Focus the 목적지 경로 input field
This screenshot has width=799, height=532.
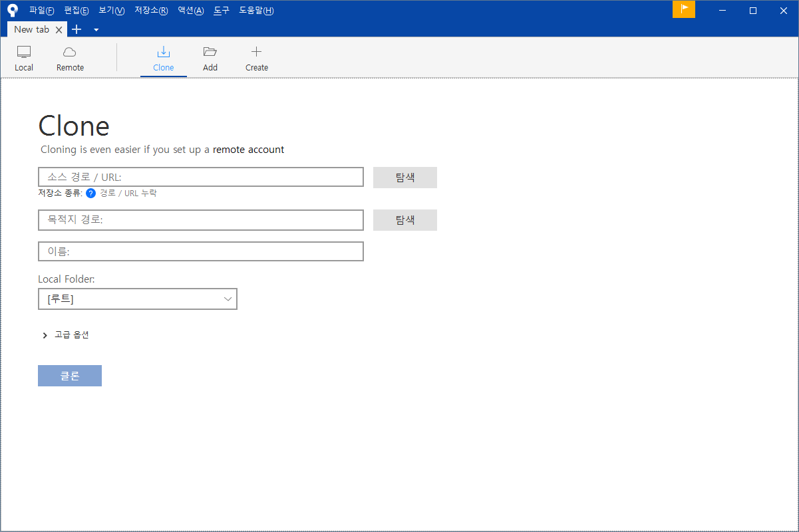point(201,219)
